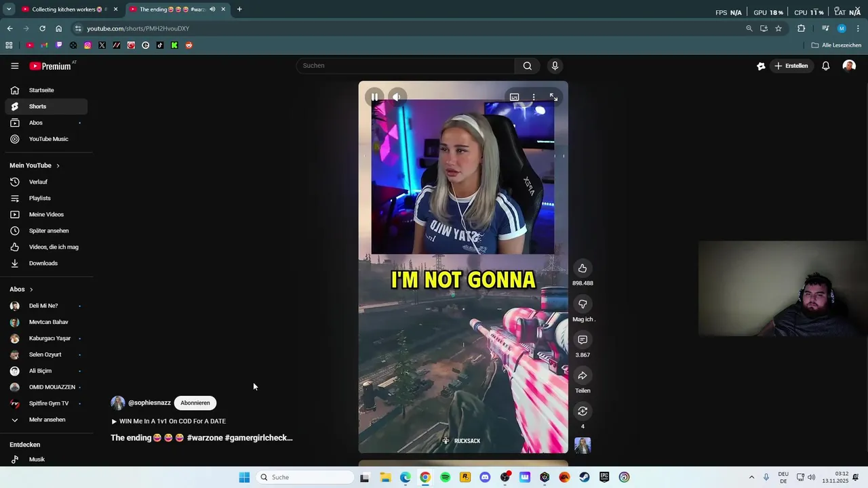Focus the YouTube Suchen search field
Screen dimensions: 868x488
(x=406, y=66)
